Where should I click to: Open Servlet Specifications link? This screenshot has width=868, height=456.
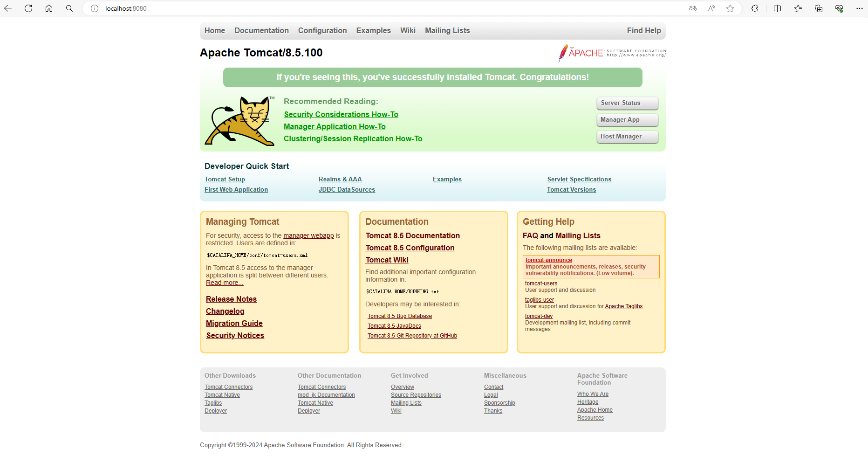[579, 179]
